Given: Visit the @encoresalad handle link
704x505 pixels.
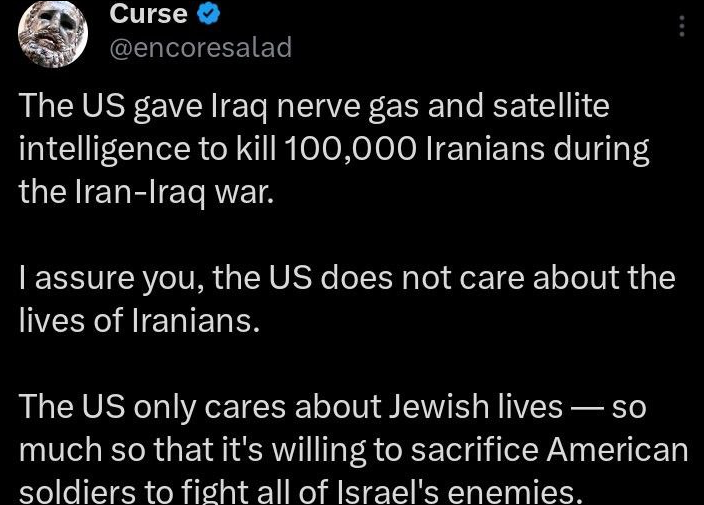Looking at the screenshot, I should (x=199, y=47).
